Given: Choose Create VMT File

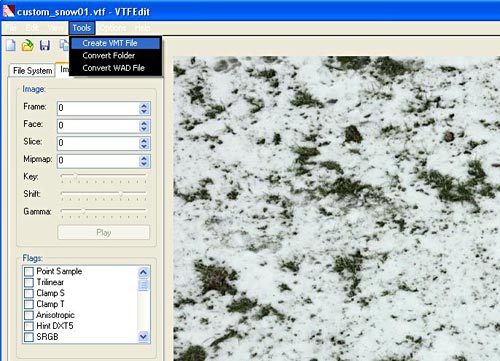Looking at the screenshot, I should coord(115,43).
